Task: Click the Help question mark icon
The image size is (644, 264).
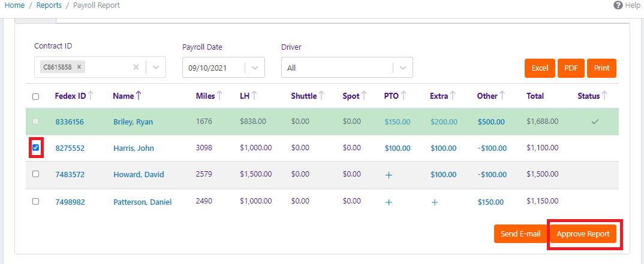Action: coord(618,5)
